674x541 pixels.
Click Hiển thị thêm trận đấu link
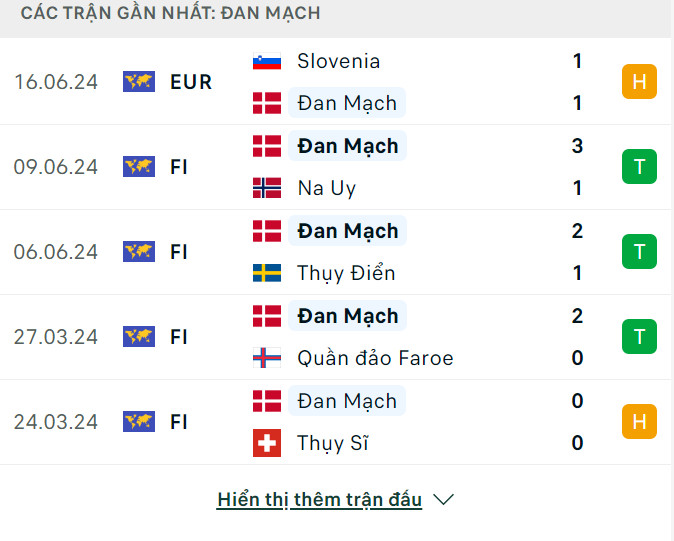click(x=319, y=499)
